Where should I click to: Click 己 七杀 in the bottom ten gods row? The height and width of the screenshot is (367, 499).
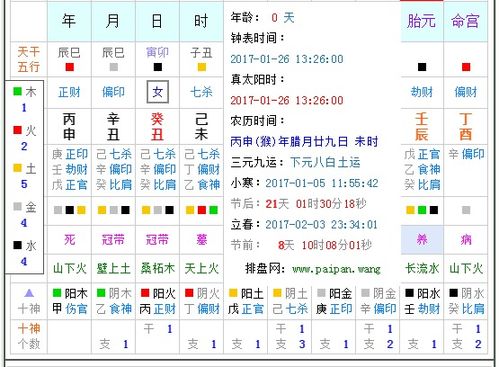click(290, 309)
